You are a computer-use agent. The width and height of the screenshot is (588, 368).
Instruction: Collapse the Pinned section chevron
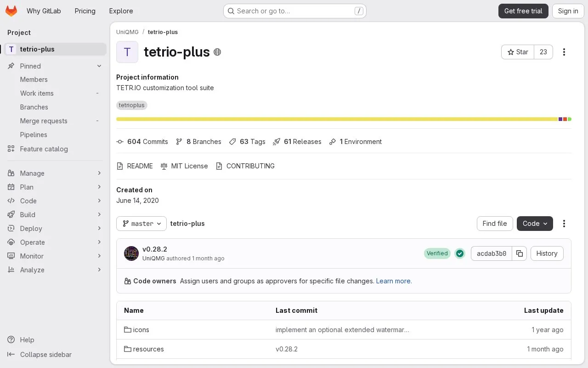(99, 66)
